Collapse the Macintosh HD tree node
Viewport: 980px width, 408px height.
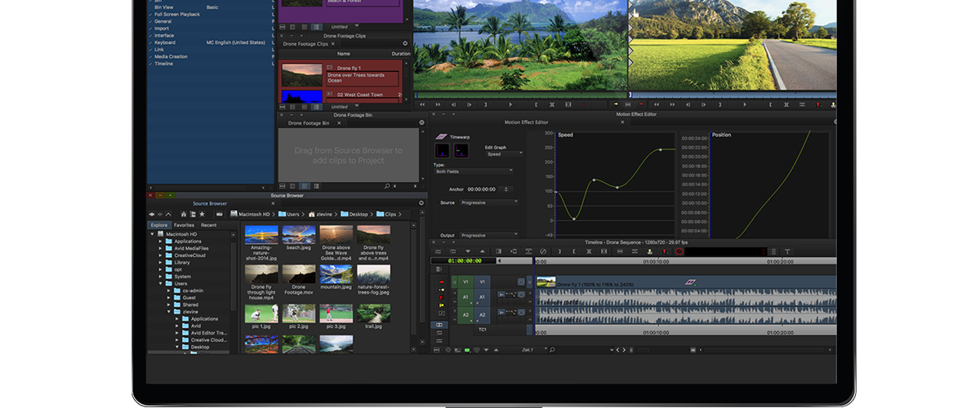click(x=152, y=234)
